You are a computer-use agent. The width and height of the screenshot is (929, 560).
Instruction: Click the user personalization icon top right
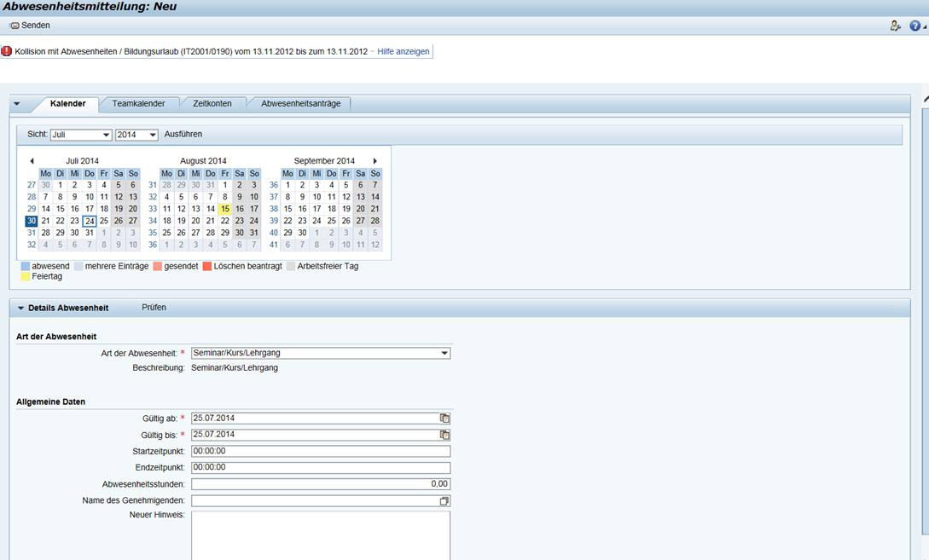pos(895,26)
